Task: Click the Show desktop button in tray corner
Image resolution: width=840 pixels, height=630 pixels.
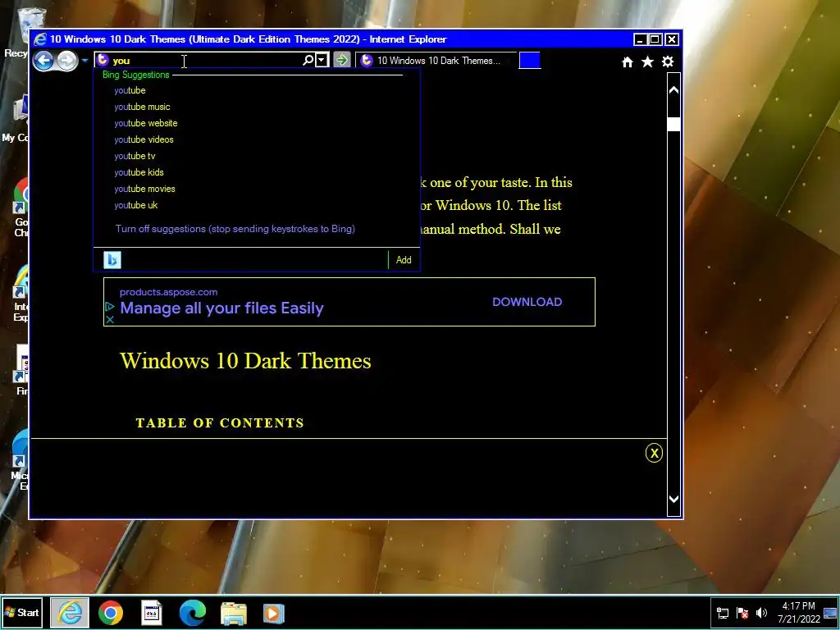Action: tap(831, 613)
